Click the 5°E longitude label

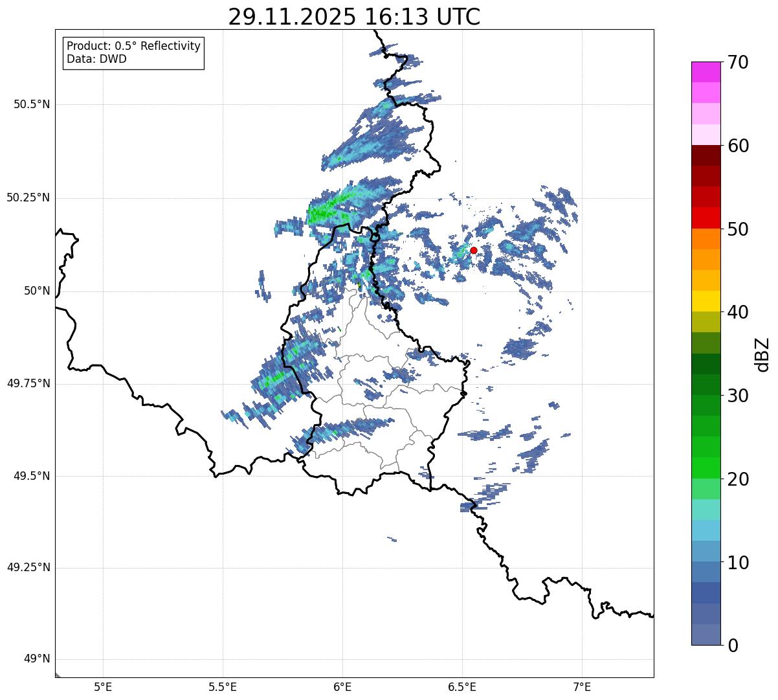pos(103,687)
